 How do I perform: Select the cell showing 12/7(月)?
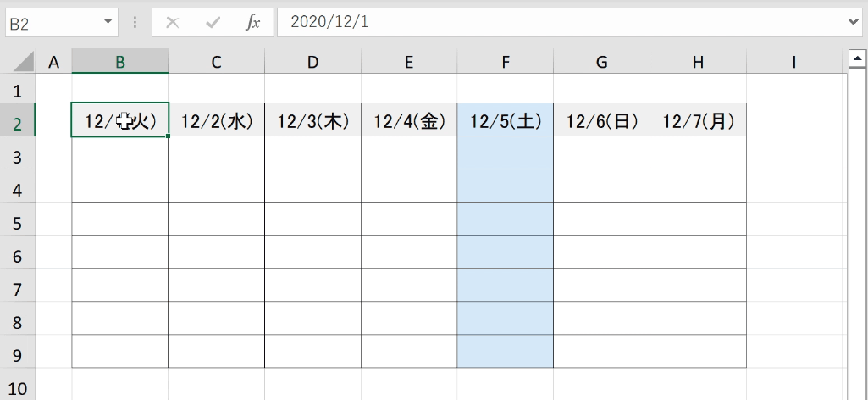[698, 119]
